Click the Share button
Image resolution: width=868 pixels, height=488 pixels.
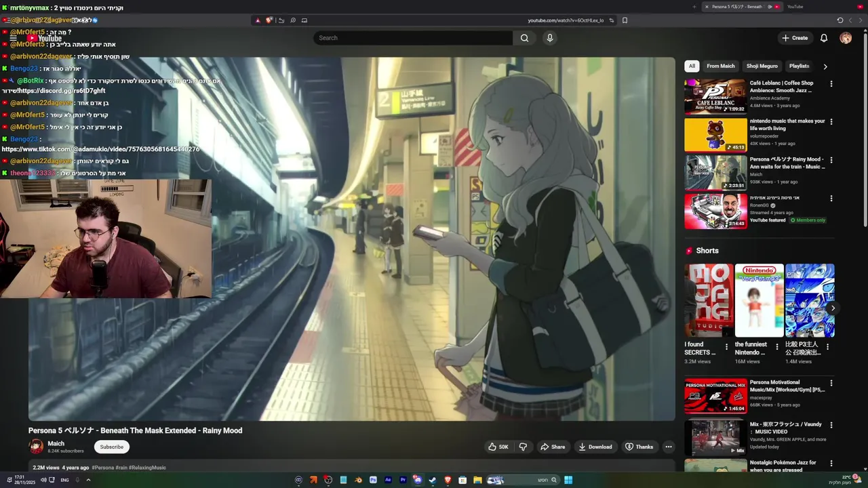point(553,447)
